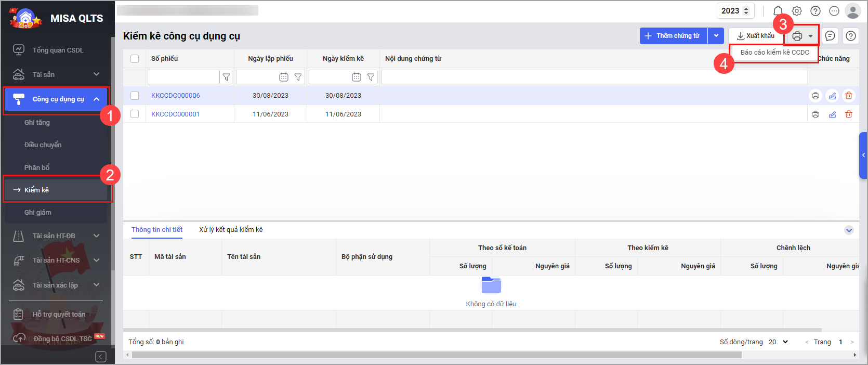Open calendar picker for Ngày lập phiếu
Image resolution: width=868 pixels, height=365 pixels.
pos(284,77)
